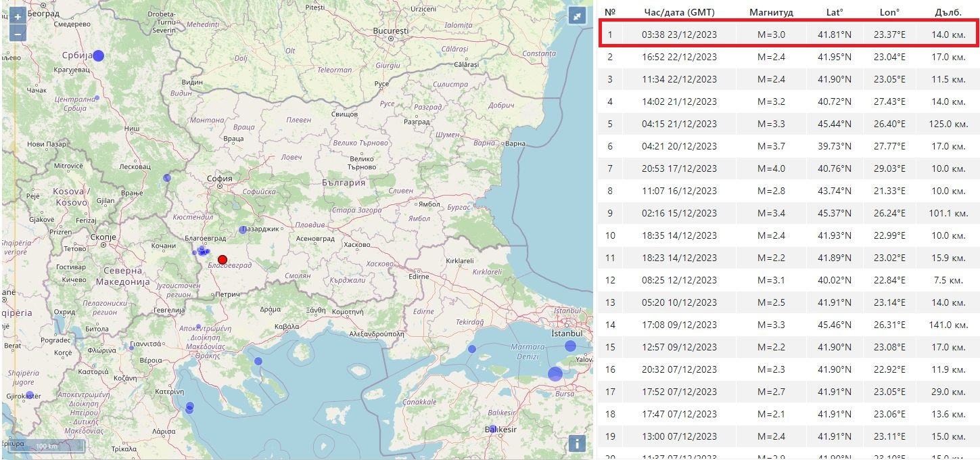Click the blue marker near Tekirdağ coast
The width and height of the screenshot is (980, 460).
tap(472, 349)
